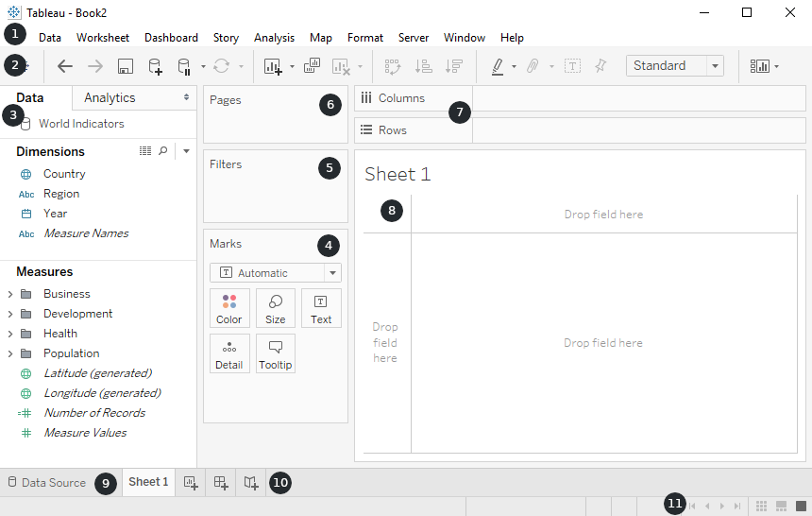Click the Sort Descending toolbar icon
This screenshot has width=812, height=516.
[453, 66]
